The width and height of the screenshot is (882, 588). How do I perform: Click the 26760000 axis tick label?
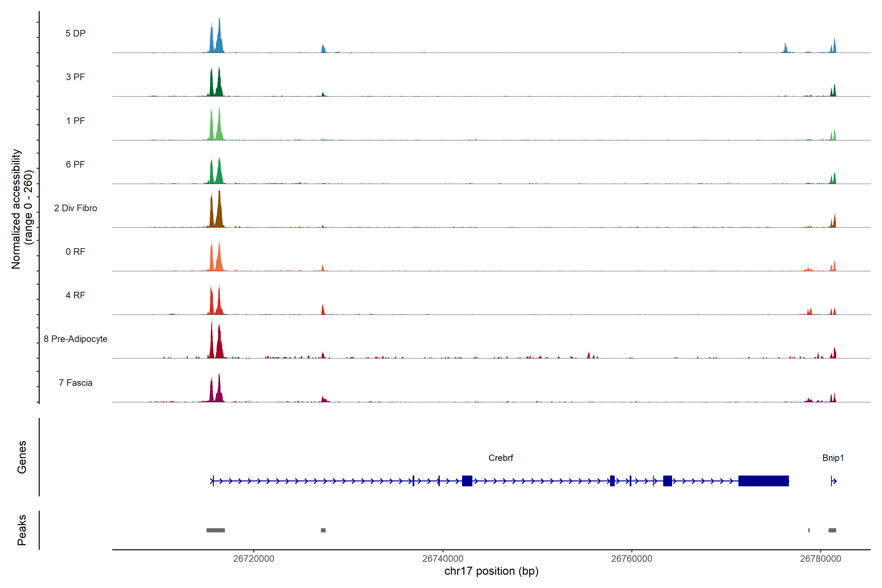click(x=632, y=559)
